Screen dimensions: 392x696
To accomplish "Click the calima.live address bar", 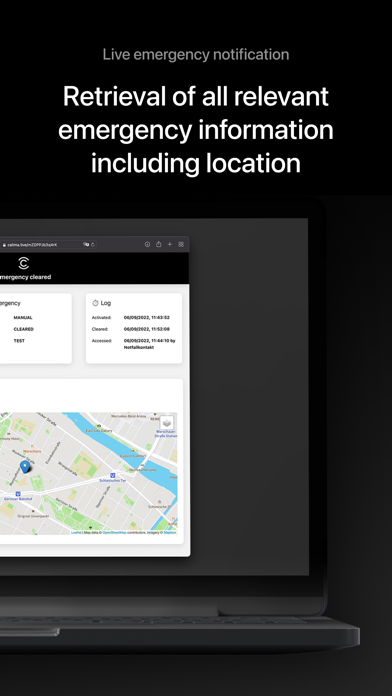I will coord(48,245).
